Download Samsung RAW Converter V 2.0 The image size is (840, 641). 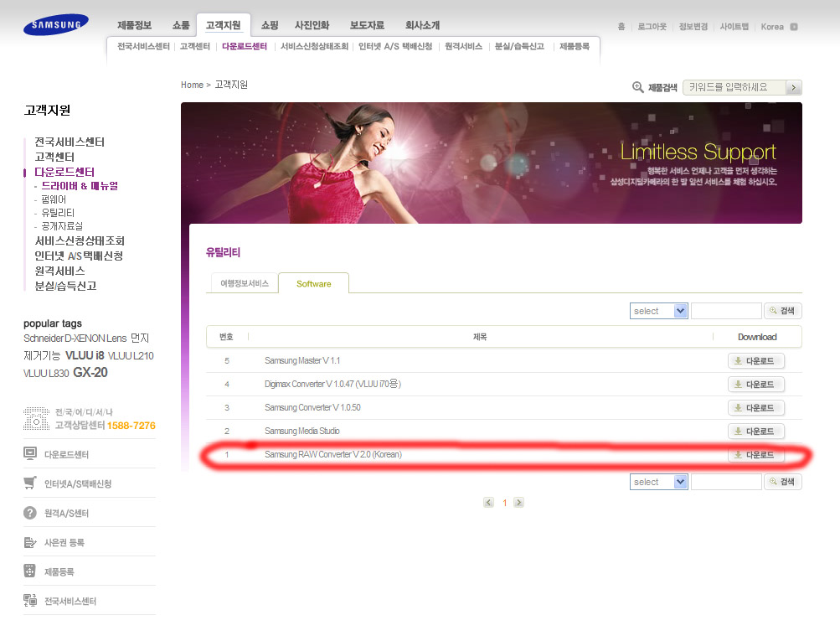(x=755, y=455)
